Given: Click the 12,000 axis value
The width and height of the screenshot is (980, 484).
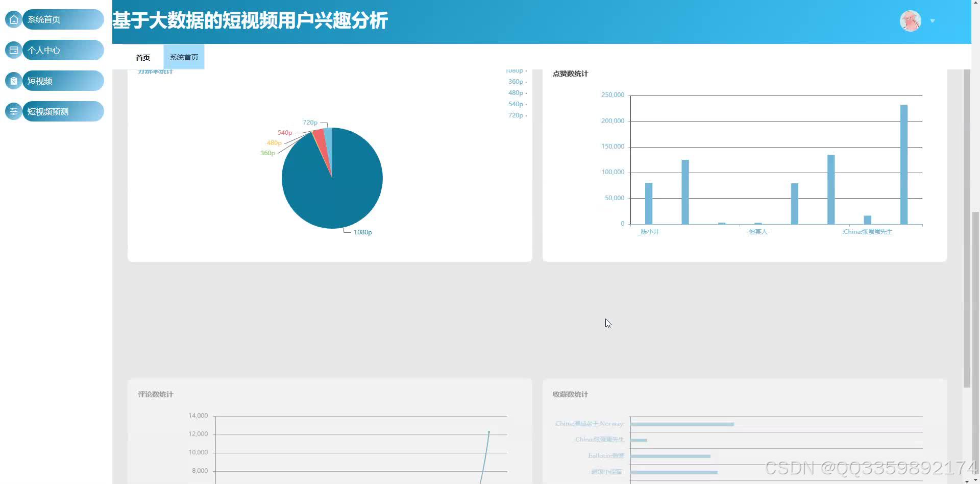Looking at the screenshot, I should click(x=198, y=434).
